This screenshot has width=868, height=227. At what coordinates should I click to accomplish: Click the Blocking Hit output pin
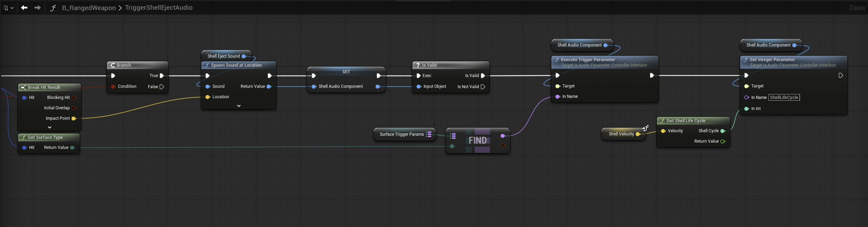point(74,98)
